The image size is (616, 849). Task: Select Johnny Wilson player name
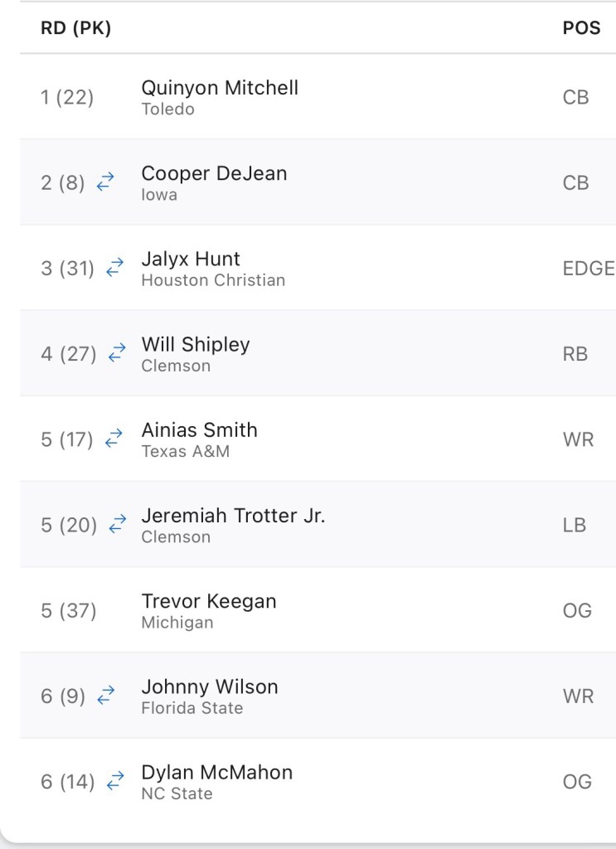pos(210,686)
